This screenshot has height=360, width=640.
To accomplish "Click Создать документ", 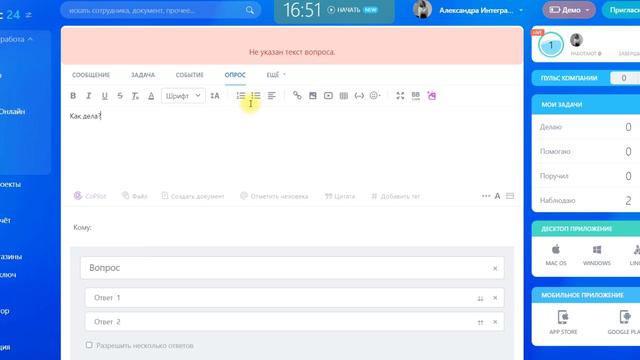I will click(x=193, y=196).
